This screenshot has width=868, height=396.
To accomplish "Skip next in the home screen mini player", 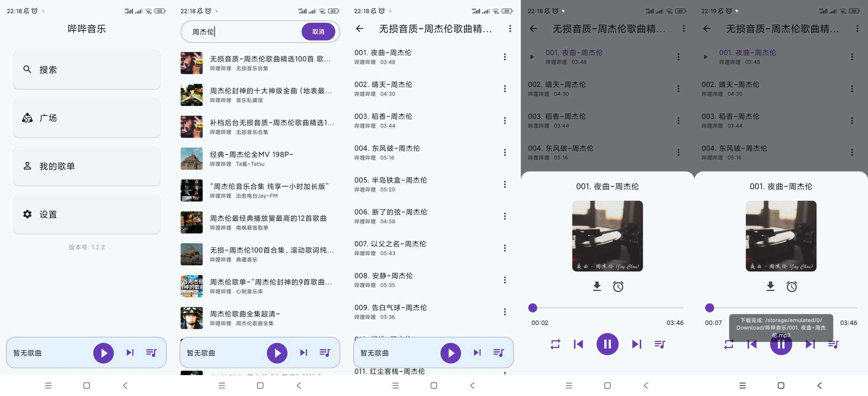I will (130, 353).
